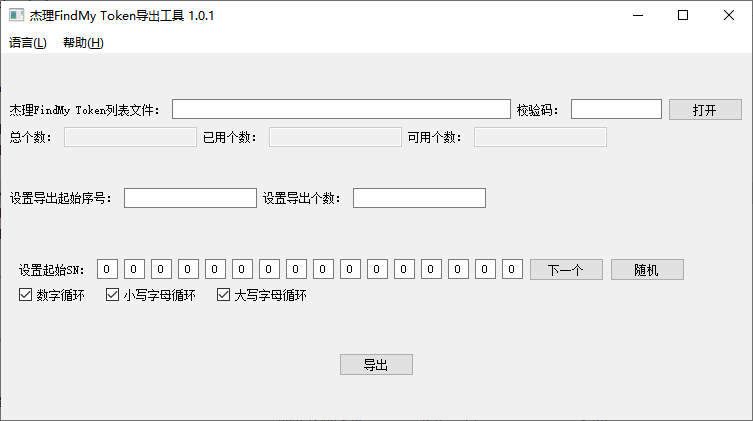Click the 随机 button

tap(647, 269)
